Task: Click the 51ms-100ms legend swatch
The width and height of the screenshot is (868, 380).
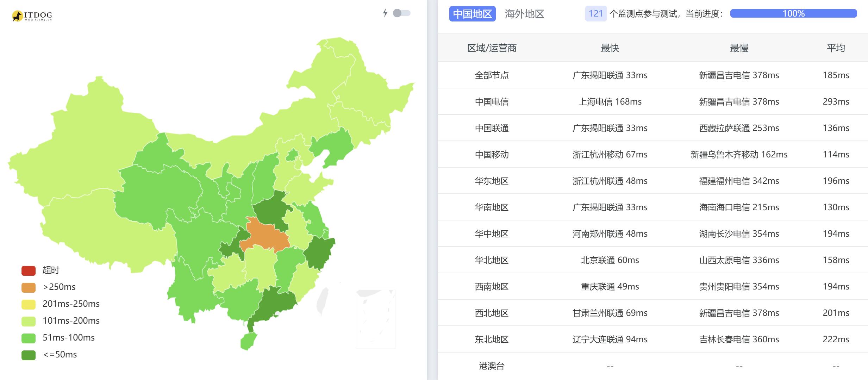Action: click(x=29, y=338)
